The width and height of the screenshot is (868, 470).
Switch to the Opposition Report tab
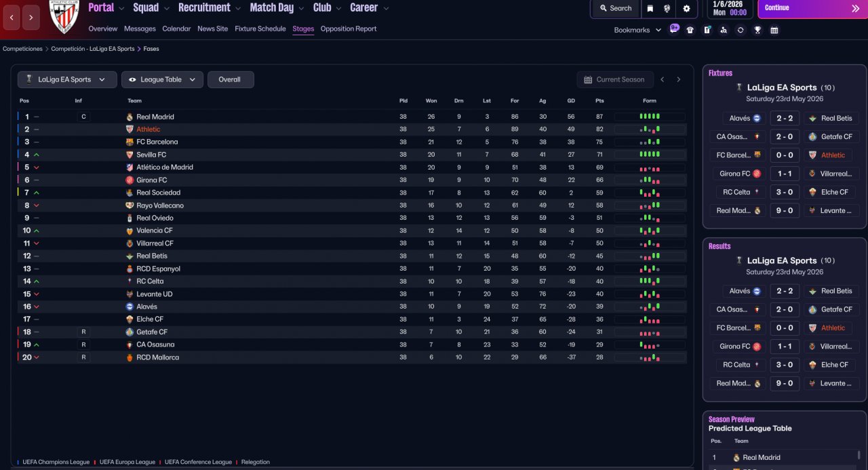click(x=349, y=29)
